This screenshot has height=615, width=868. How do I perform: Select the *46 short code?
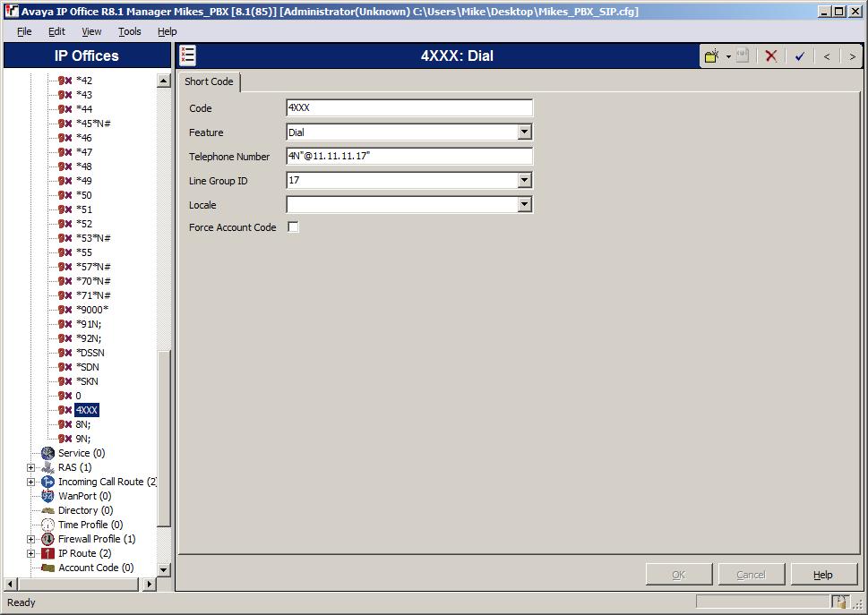pyautogui.click(x=84, y=138)
